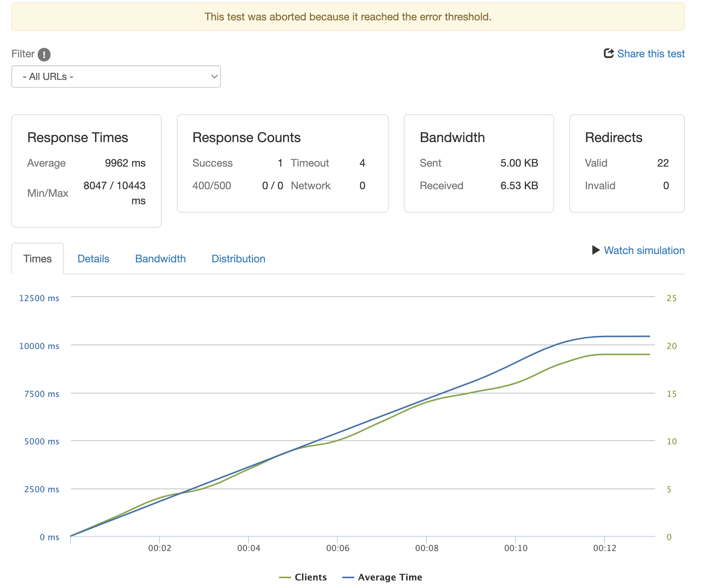Image resolution: width=702 pixels, height=588 pixels.
Task: Switch to the Details tab
Action: pos(93,259)
